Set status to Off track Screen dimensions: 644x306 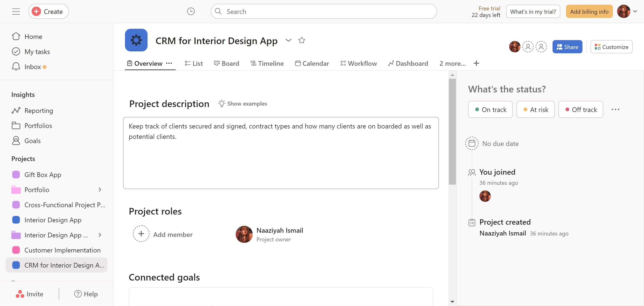581,109
